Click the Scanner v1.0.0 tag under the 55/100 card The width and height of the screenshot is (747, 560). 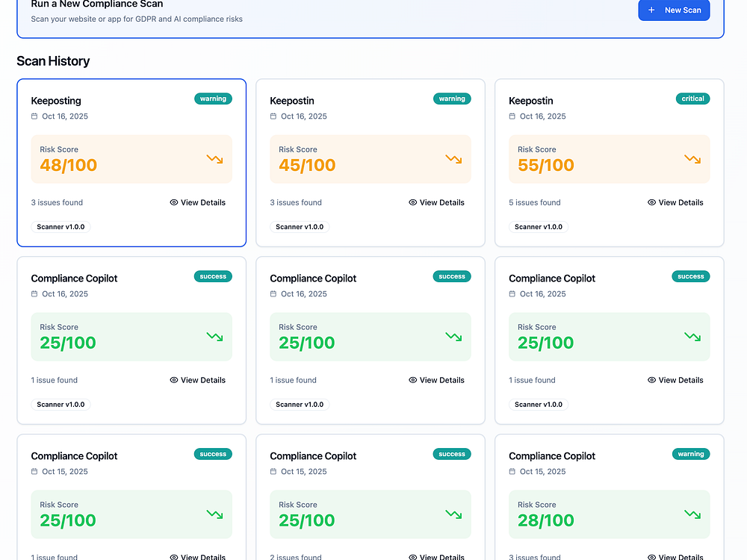click(539, 227)
